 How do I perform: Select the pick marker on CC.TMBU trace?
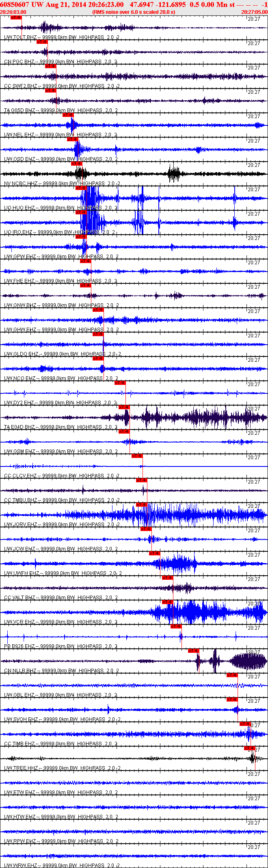click(142, 480)
